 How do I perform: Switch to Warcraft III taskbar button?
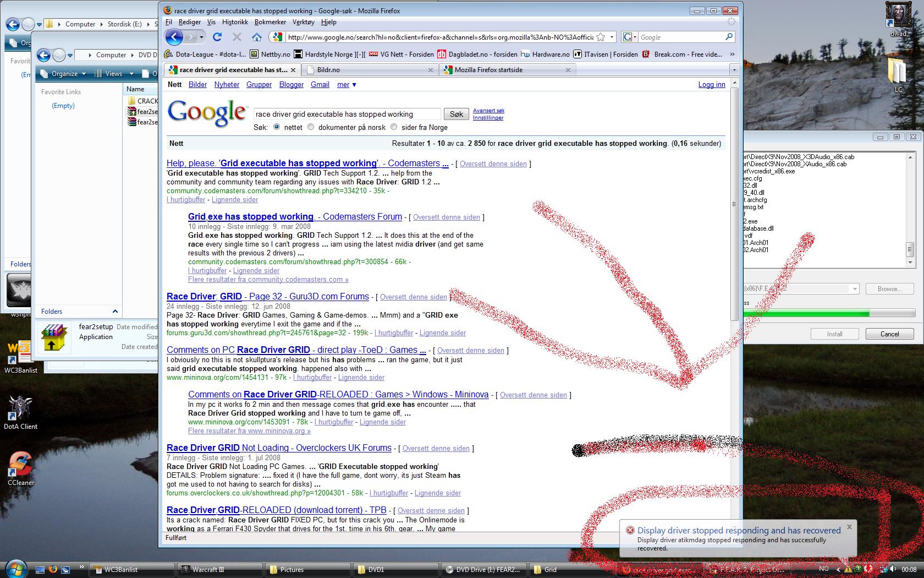219,569
